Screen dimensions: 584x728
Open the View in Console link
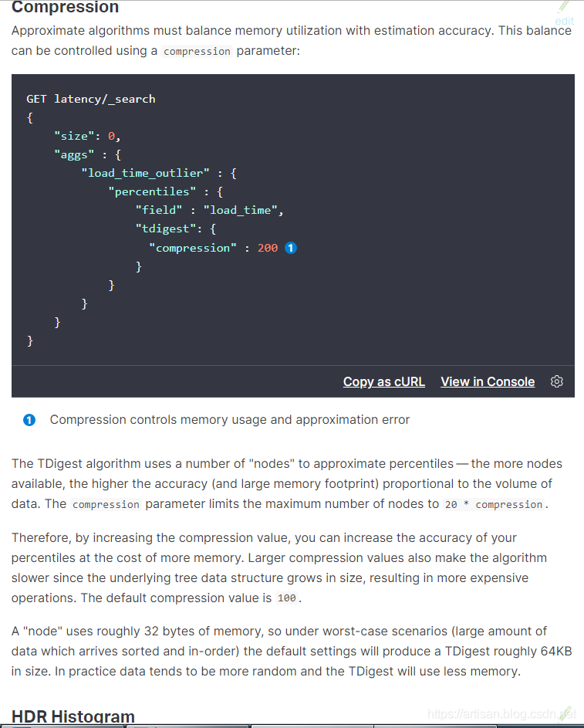pyautogui.click(x=488, y=381)
